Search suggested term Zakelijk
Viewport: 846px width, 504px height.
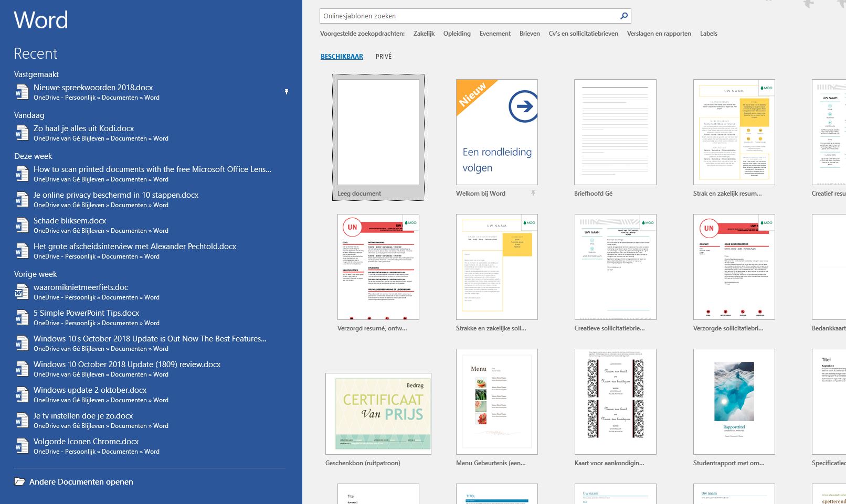[424, 34]
